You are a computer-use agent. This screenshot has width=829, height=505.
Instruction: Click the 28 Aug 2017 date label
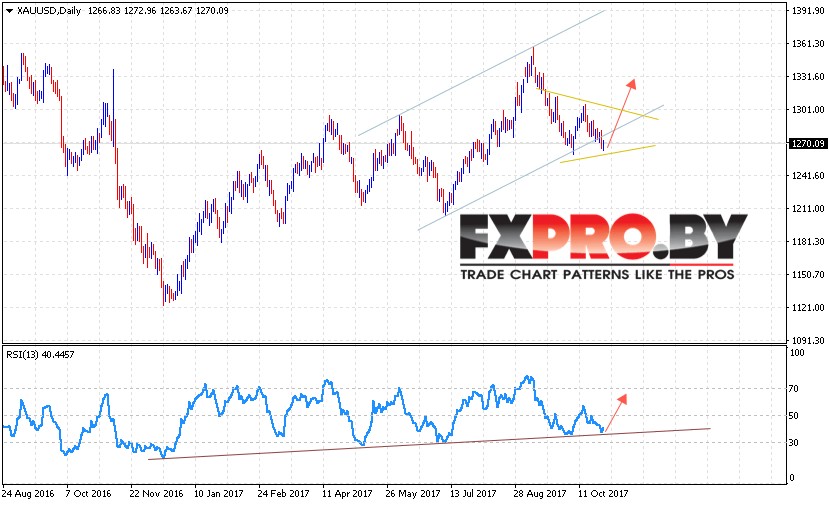point(540,493)
